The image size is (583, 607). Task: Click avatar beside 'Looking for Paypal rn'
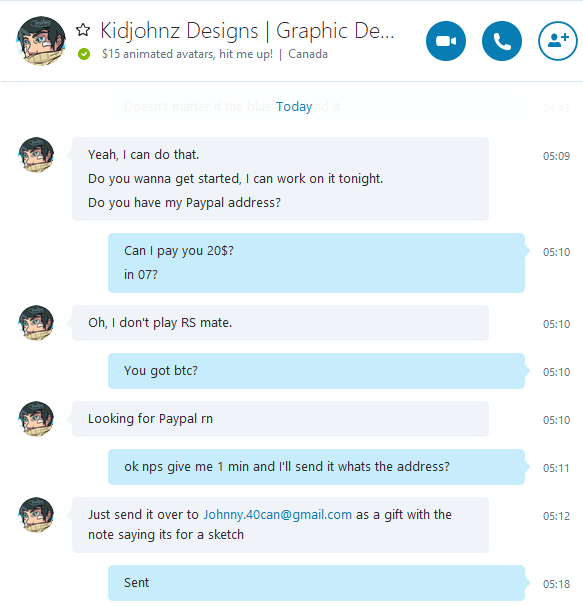click(x=36, y=418)
